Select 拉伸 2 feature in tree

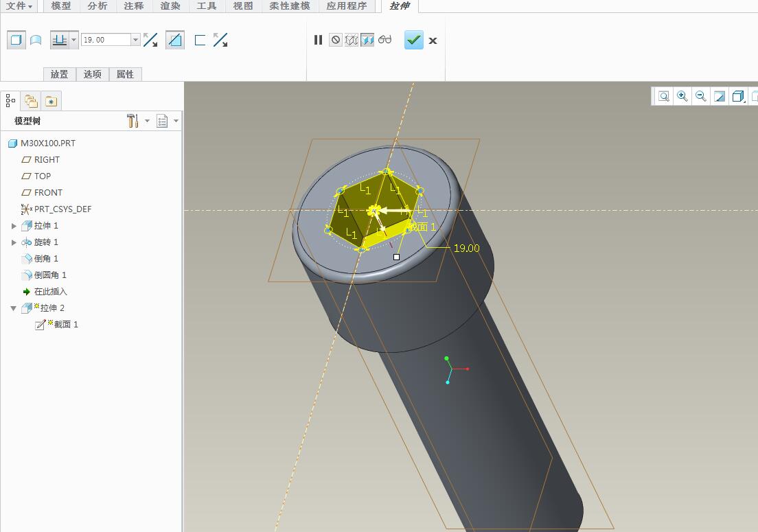click(x=43, y=308)
